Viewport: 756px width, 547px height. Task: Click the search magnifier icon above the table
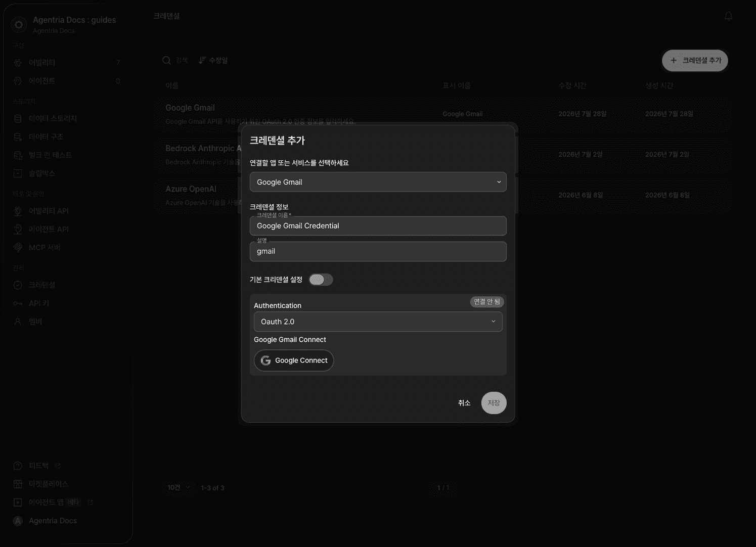[166, 60]
